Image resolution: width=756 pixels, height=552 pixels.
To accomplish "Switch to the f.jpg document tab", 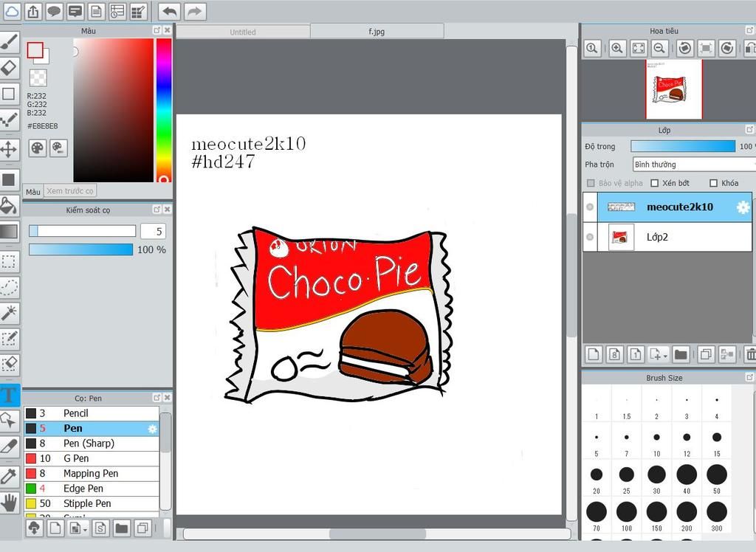I will click(377, 31).
